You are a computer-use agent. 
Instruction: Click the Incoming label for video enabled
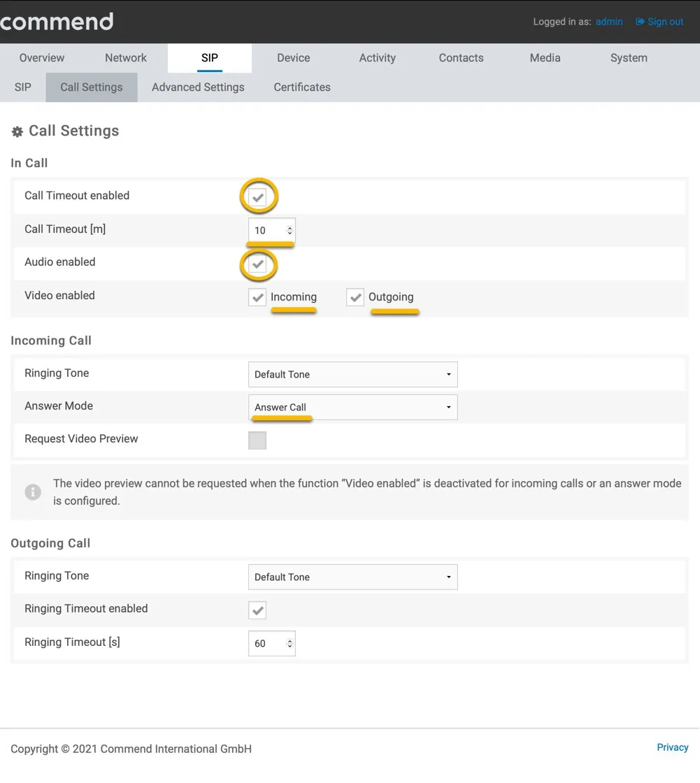click(294, 297)
